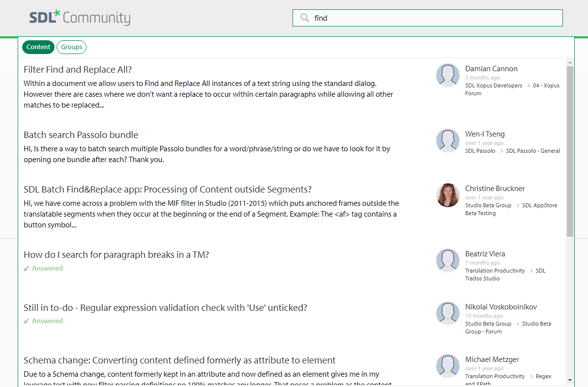
Task: Open Wen-I Tseng's avatar
Action: [447, 140]
